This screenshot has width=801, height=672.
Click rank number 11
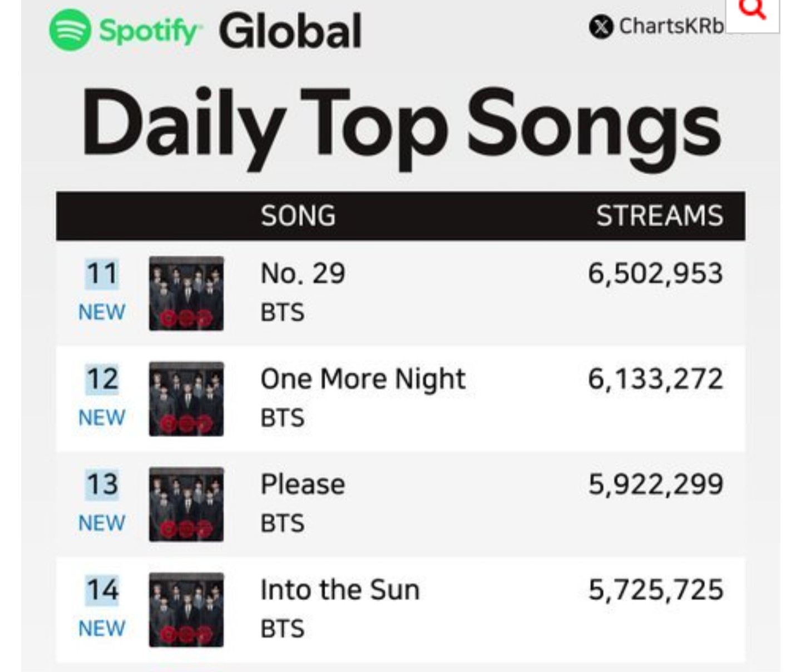coord(102,274)
